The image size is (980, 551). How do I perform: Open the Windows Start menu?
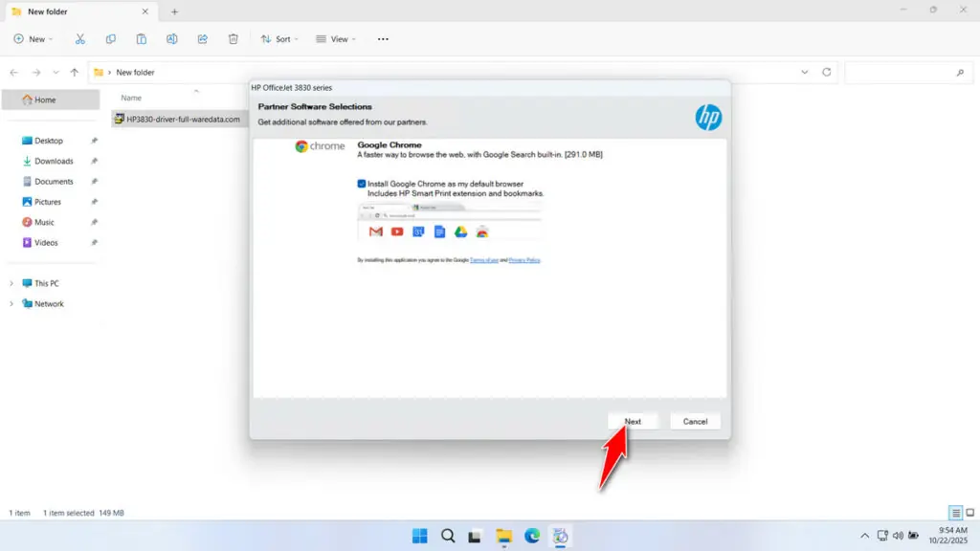419,536
